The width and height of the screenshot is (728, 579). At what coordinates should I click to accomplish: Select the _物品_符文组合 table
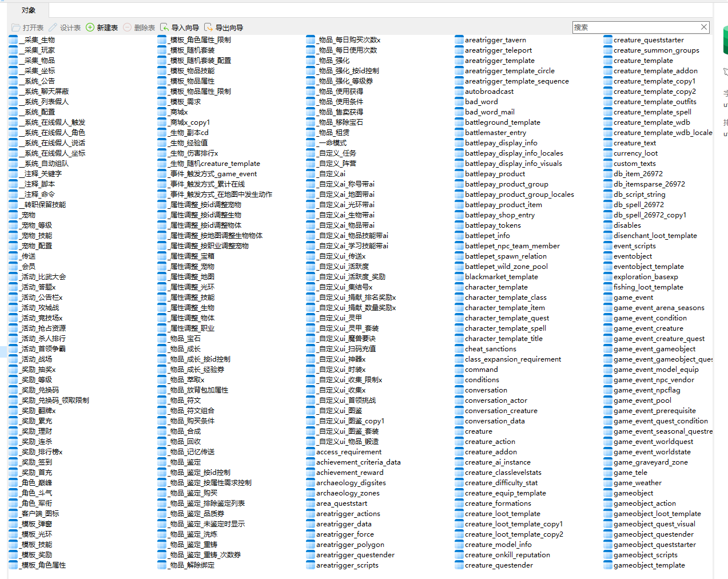[192, 411]
